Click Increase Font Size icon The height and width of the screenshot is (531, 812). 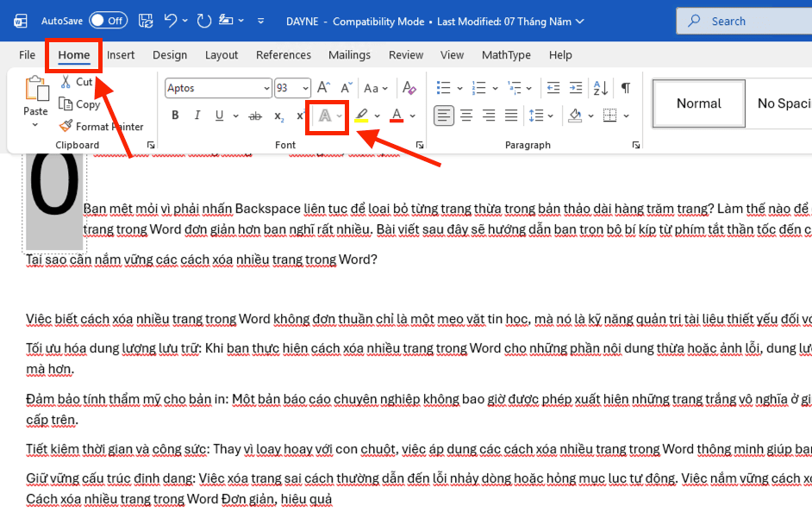coord(323,88)
